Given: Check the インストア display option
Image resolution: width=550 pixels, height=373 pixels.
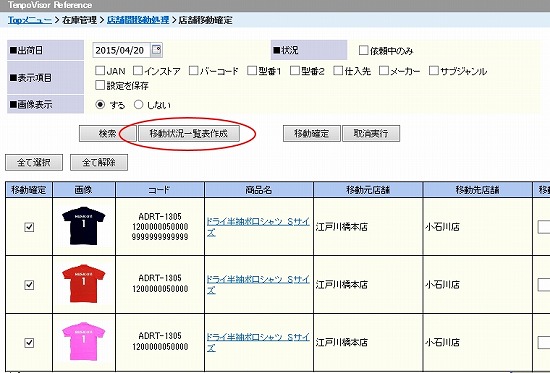Looking at the screenshot, I should click(138, 71).
